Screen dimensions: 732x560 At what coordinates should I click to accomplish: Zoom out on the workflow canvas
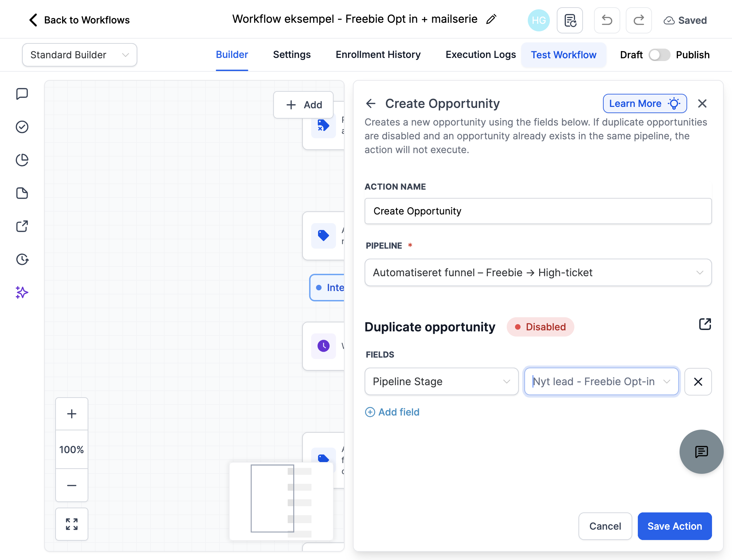[72, 485]
